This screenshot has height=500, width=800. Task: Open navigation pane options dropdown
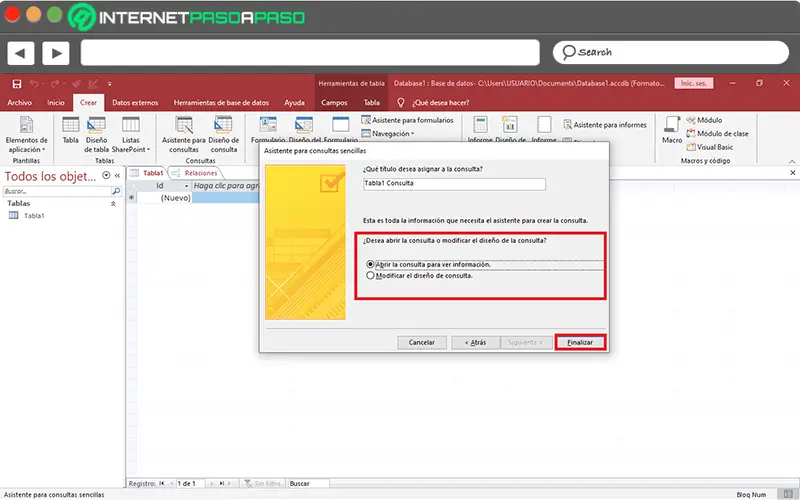106,176
